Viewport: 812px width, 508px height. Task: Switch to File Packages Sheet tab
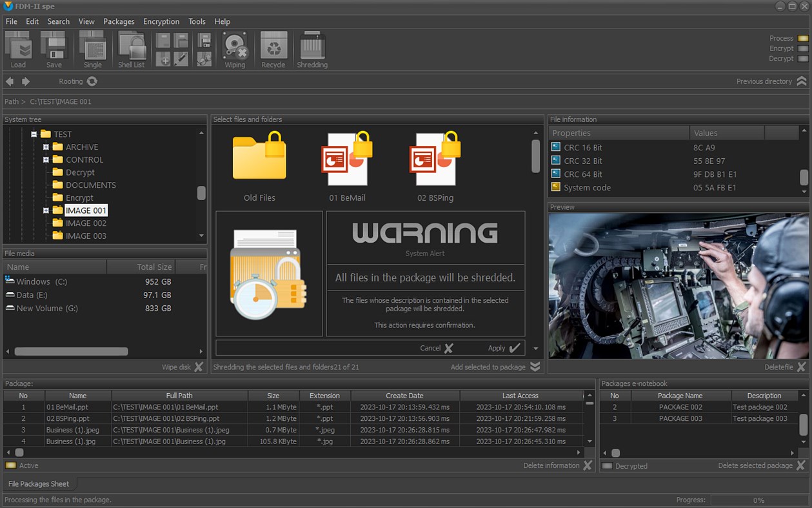pyautogui.click(x=39, y=484)
